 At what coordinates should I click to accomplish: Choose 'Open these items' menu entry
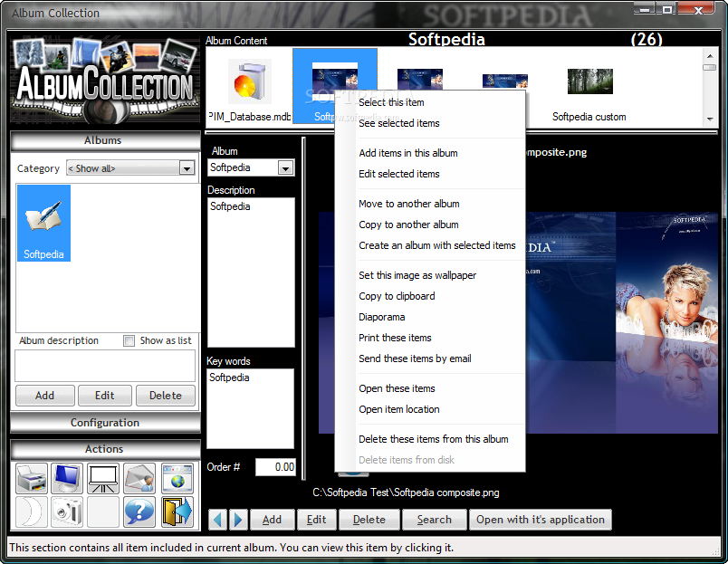(x=397, y=388)
